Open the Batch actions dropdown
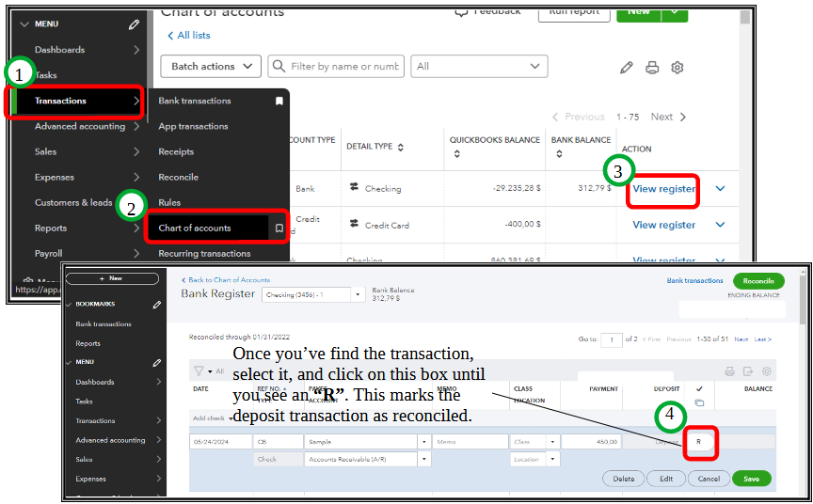This screenshot has width=813, height=504. point(211,67)
